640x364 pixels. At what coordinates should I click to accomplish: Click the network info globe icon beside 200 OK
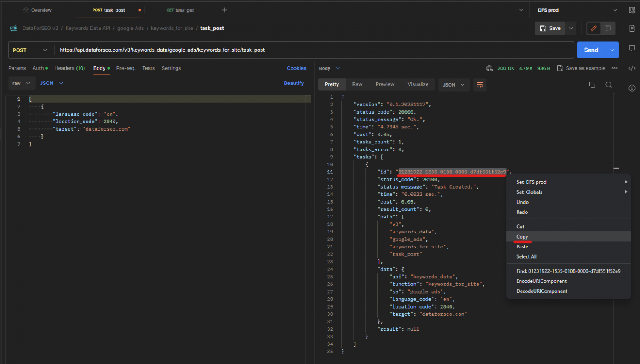coord(489,68)
